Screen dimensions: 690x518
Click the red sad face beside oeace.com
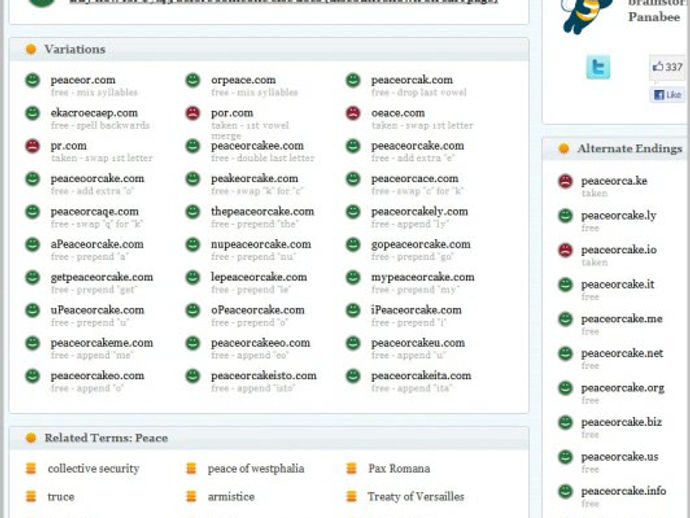pyautogui.click(x=353, y=113)
